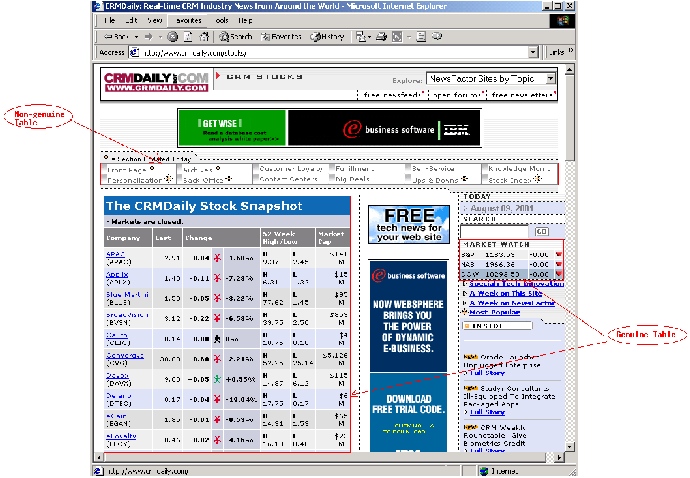Open the Favorites toolbar button
The height and width of the screenshot is (478, 690).
tap(281, 37)
